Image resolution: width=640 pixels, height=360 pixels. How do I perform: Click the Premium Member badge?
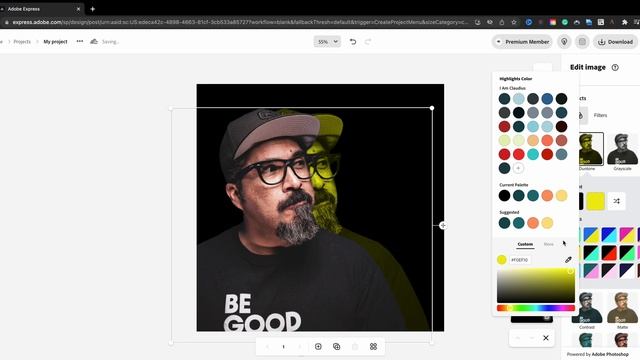click(x=522, y=42)
